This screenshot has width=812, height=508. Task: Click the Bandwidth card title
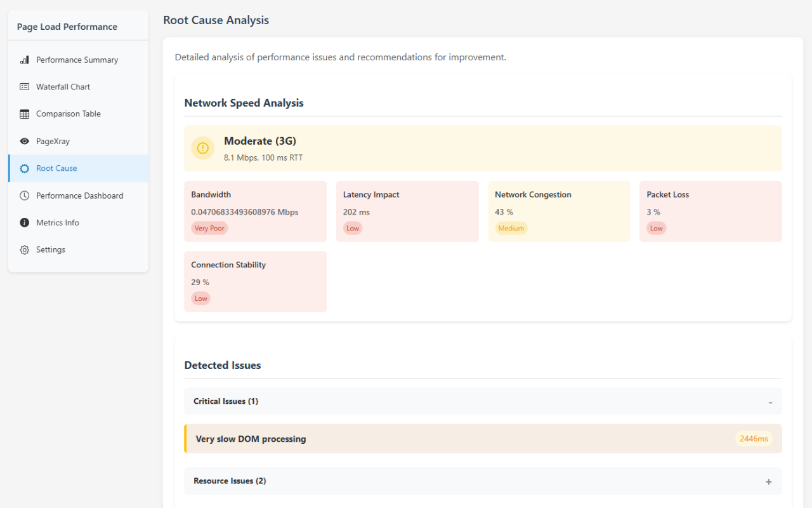click(211, 195)
